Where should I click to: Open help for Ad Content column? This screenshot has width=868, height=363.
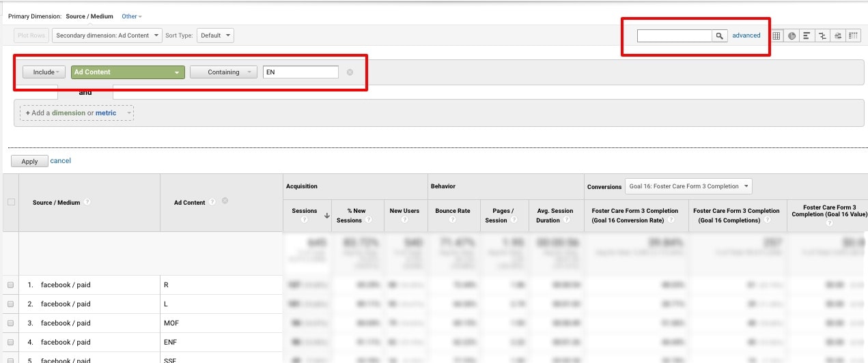[212, 202]
